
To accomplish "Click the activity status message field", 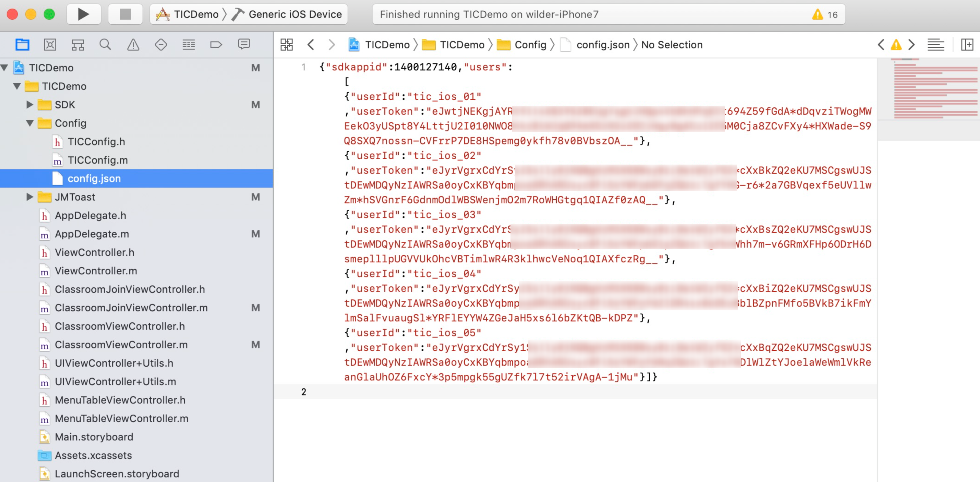I will coord(608,14).
